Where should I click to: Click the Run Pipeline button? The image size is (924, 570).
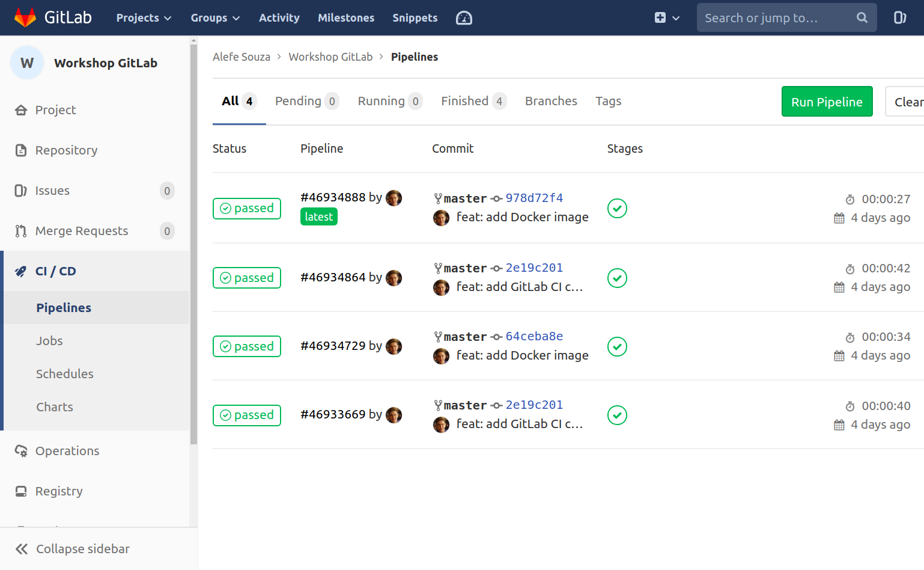point(827,102)
